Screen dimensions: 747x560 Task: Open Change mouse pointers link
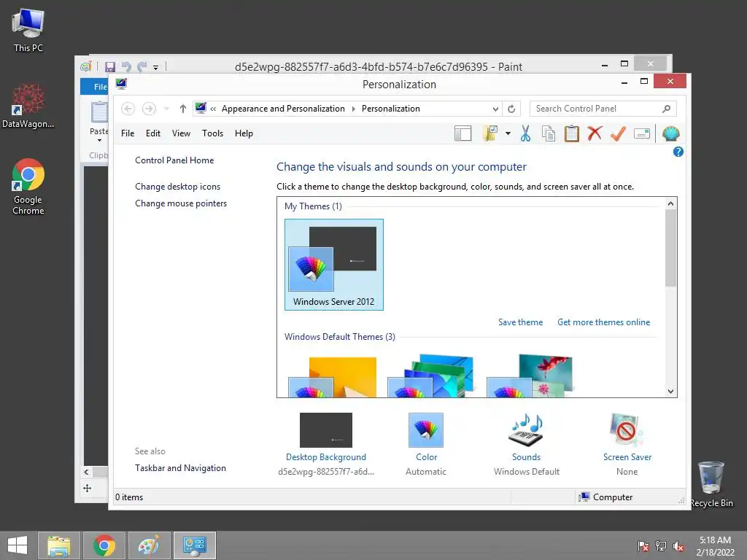pos(181,203)
